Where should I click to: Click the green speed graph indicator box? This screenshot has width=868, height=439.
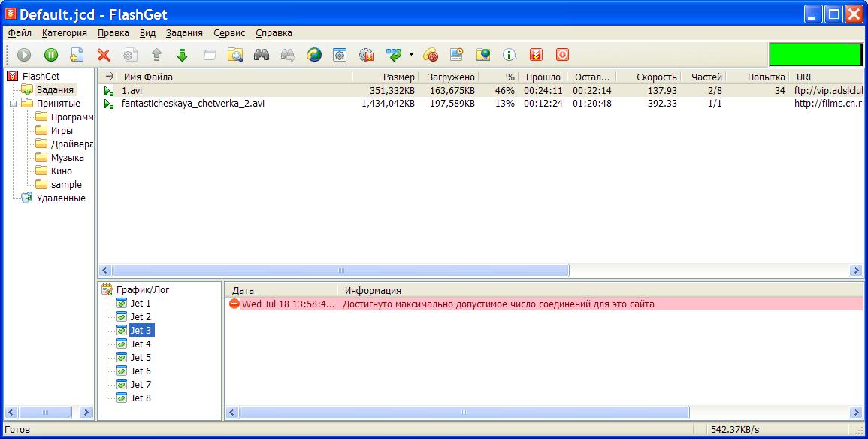816,55
